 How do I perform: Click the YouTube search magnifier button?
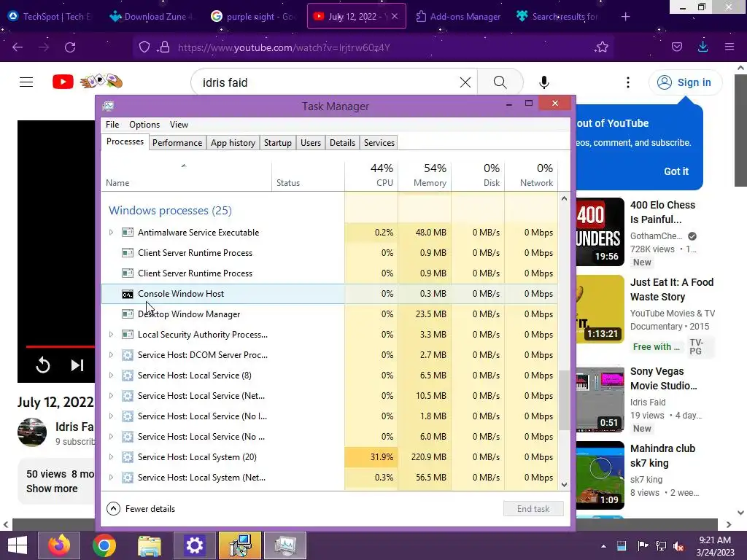pos(500,82)
